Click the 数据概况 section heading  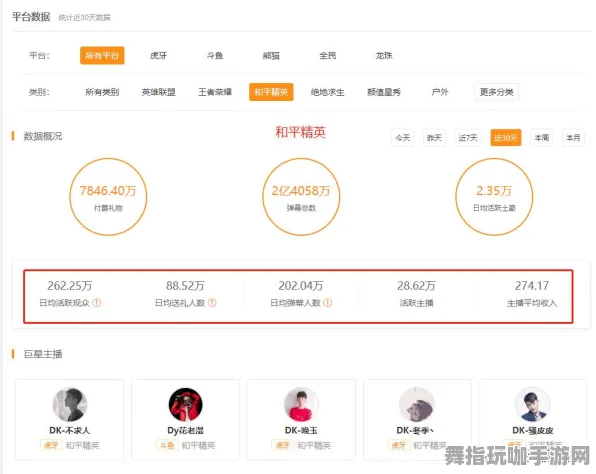click(x=43, y=136)
